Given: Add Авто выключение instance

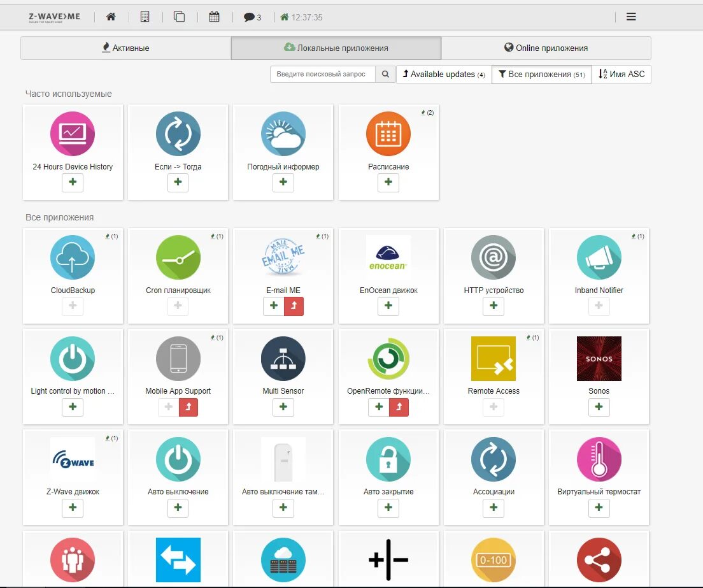Looking at the screenshot, I should coord(178,508).
